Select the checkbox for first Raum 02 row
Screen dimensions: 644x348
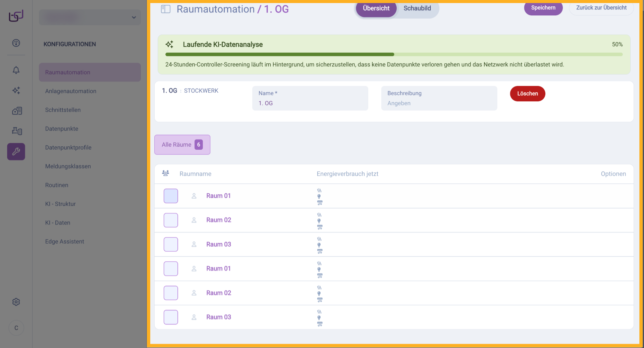click(x=171, y=220)
